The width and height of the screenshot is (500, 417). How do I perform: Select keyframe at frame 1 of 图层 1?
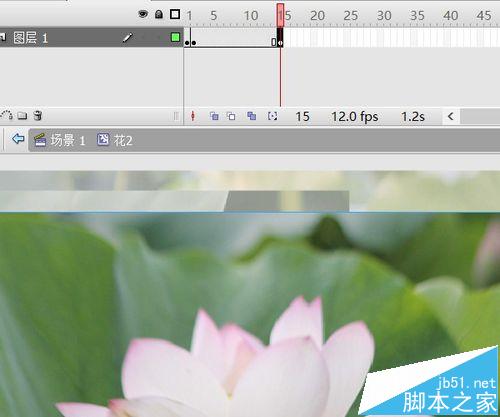tap(187, 38)
